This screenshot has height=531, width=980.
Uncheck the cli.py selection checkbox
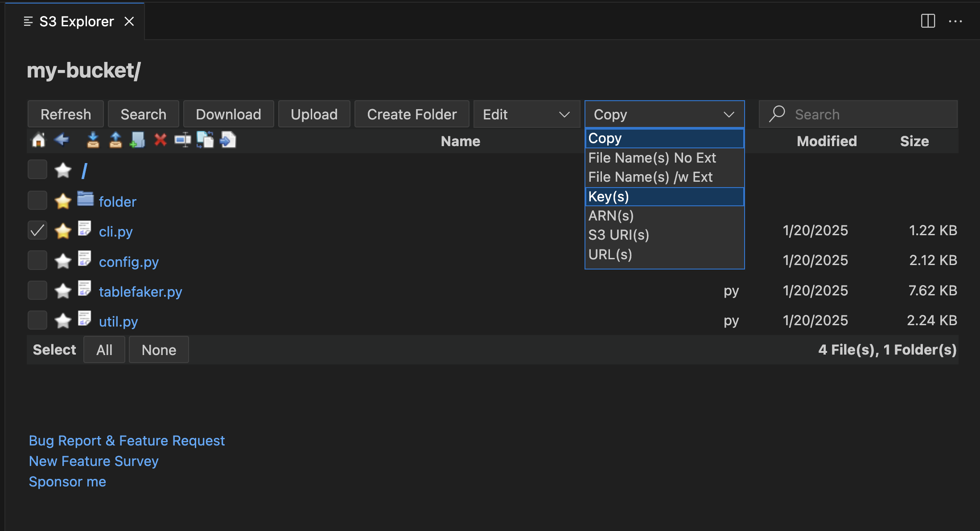click(x=37, y=230)
